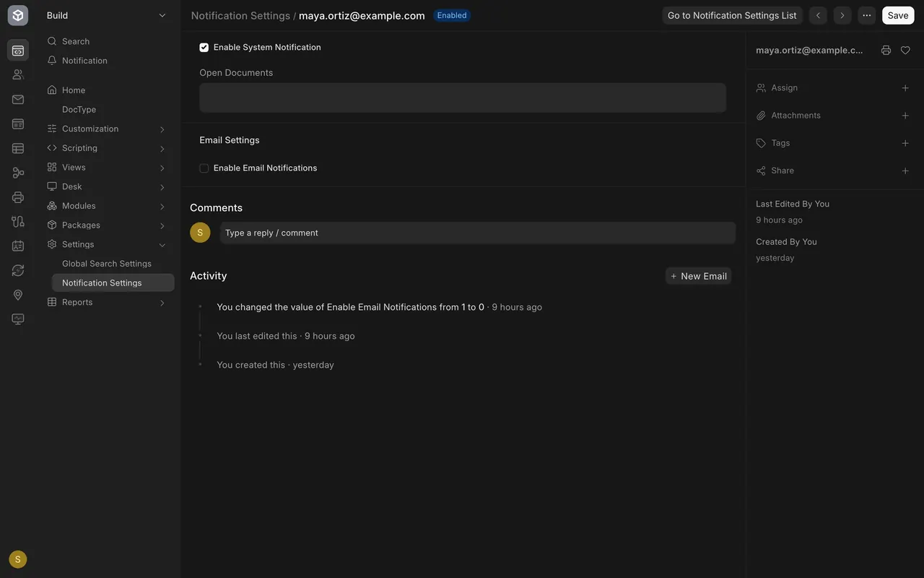Open the system monitor icon in rail
This screenshot has width=924, height=578.
tap(18, 319)
